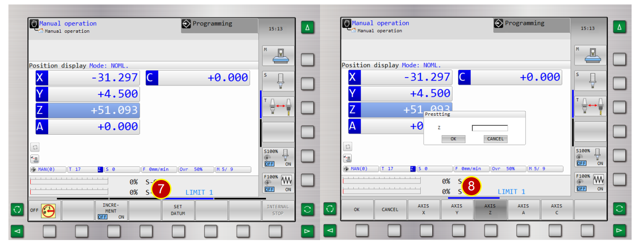644x249 pixels.
Task: Select the AXIS A softkey
Action: tap(523, 210)
